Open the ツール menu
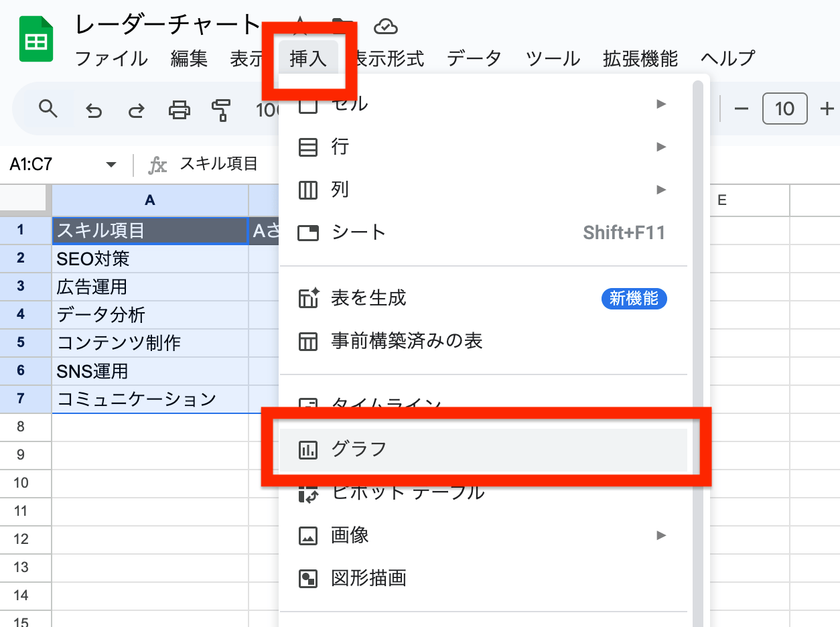Viewport: 840px width, 627px height. click(551, 58)
